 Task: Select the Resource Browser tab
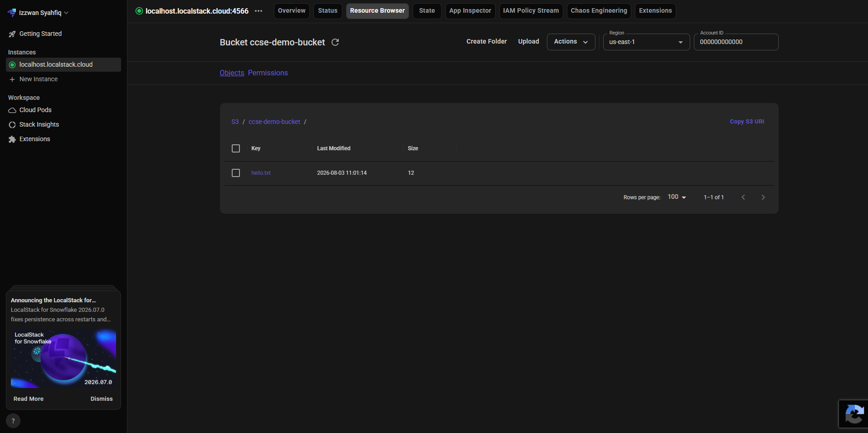click(377, 11)
